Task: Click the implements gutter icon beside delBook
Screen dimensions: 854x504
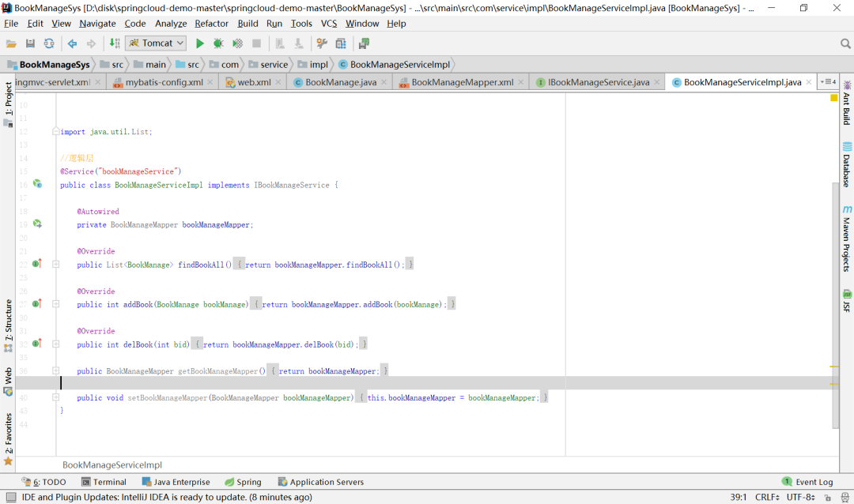Action: [37, 343]
